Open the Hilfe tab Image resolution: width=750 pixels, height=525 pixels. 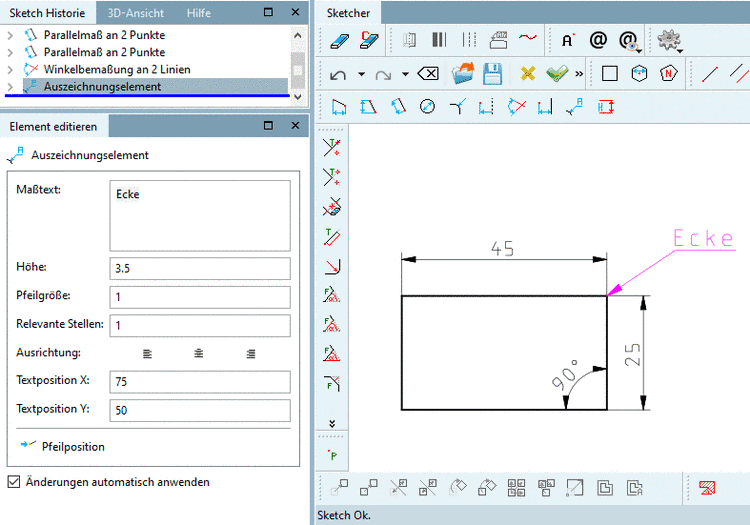(x=198, y=13)
